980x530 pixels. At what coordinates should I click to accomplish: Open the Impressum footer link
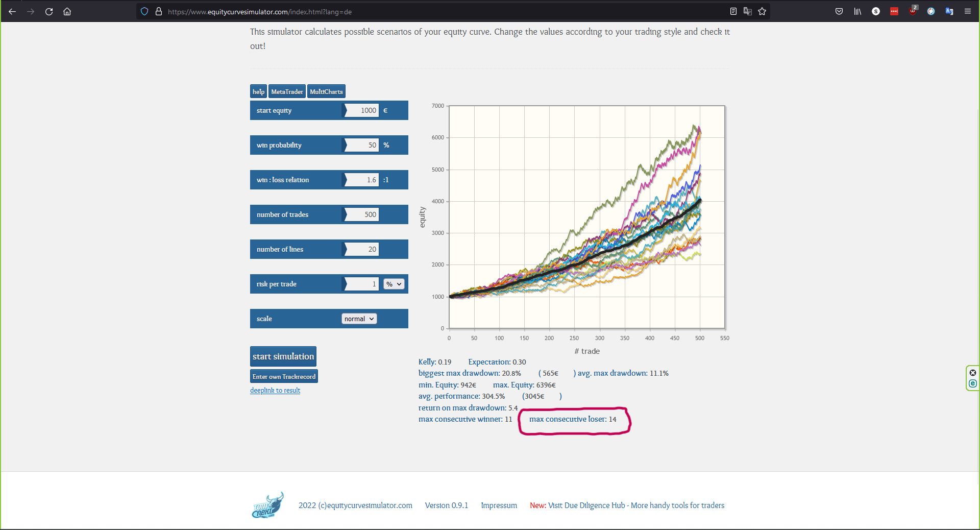(499, 505)
